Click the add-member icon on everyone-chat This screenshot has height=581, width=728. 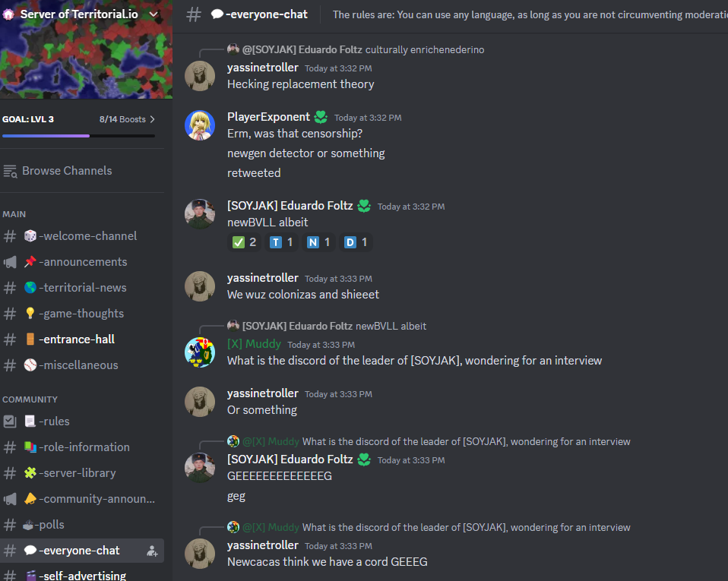tap(152, 551)
